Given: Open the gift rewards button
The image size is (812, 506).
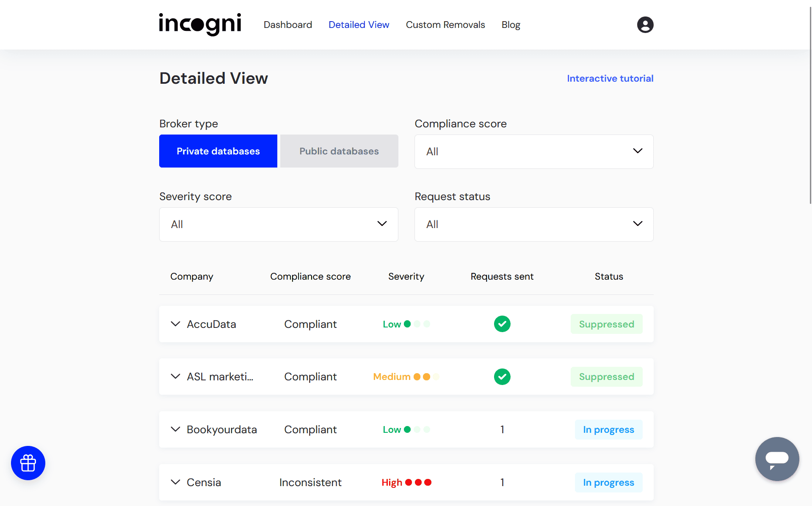Looking at the screenshot, I should tap(28, 463).
